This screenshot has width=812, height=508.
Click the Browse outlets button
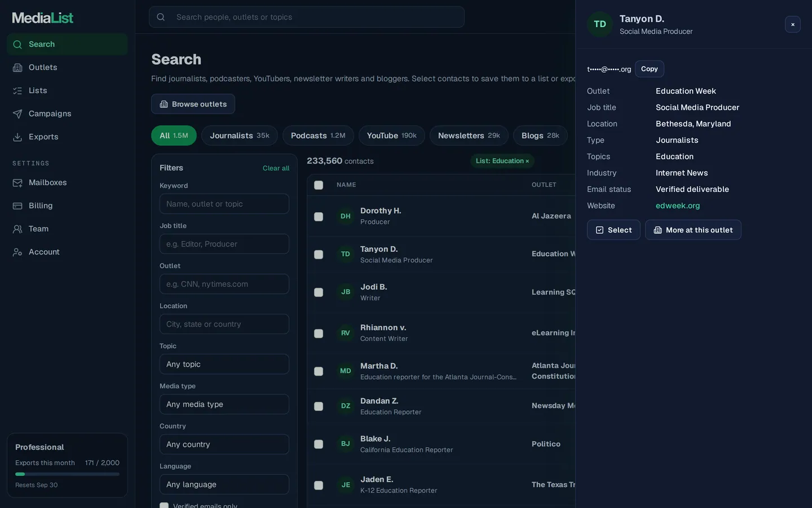[193, 104]
